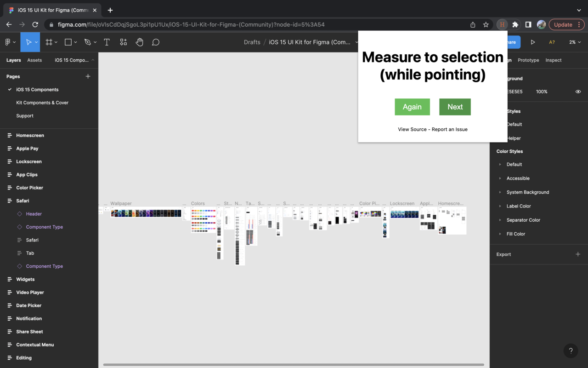The width and height of the screenshot is (588, 368).
Task: Open the Pen tools dropdown arrow
Action: [95, 42]
